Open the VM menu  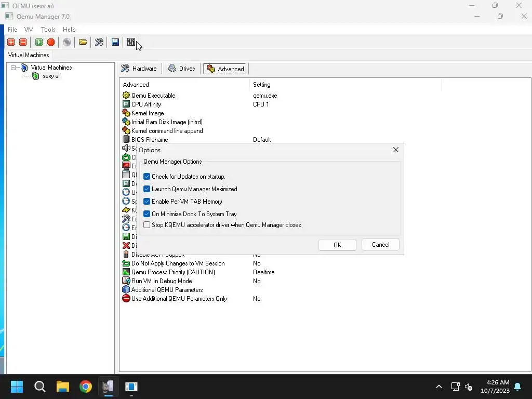tap(29, 30)
